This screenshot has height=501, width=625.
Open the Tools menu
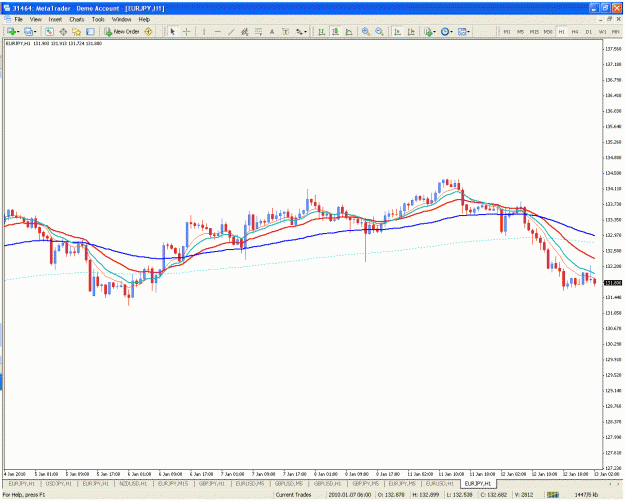pos(98,19)
